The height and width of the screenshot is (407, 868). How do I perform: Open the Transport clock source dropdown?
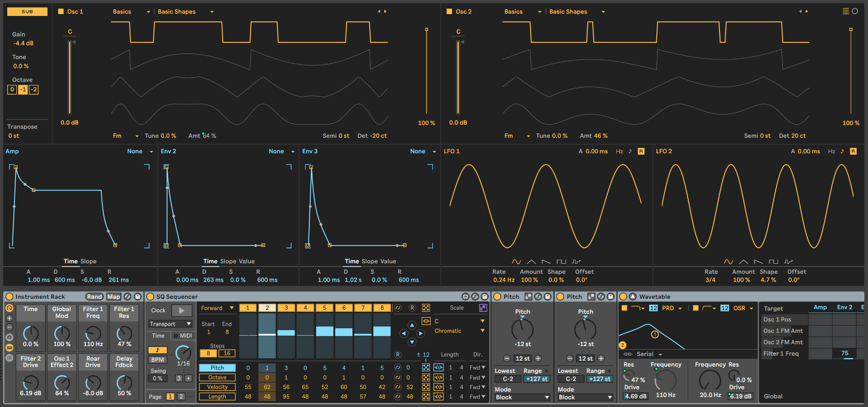(170, 324)
